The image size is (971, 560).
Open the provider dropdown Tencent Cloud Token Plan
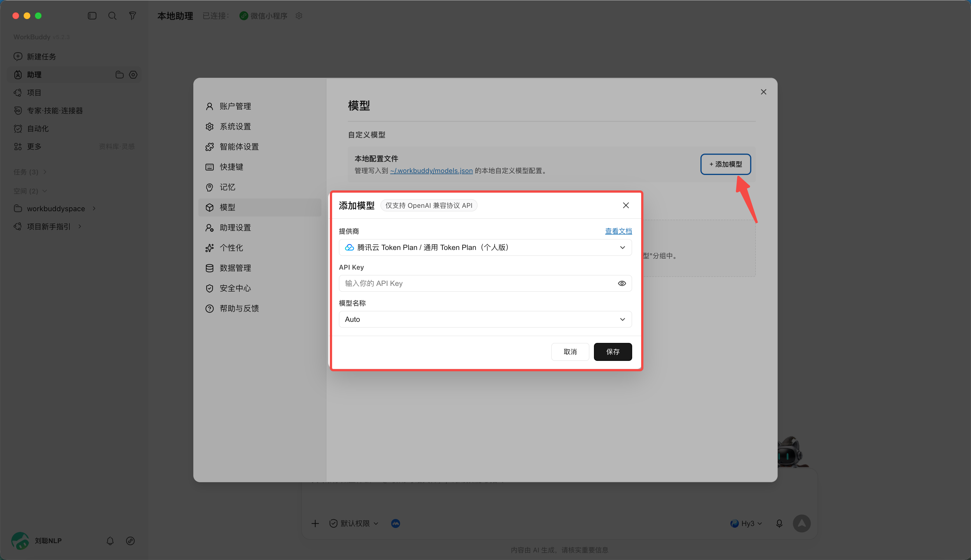[485, 247]
